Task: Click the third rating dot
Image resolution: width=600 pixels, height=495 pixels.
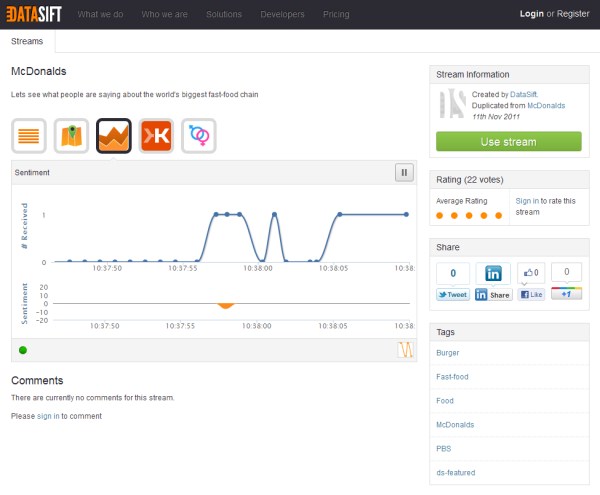Action: (469, 215)
